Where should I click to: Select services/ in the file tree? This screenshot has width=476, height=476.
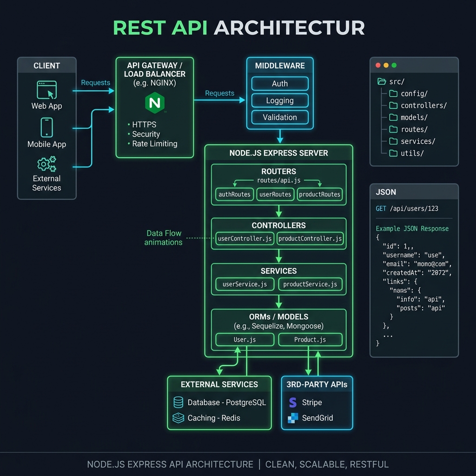click(412, 141)
